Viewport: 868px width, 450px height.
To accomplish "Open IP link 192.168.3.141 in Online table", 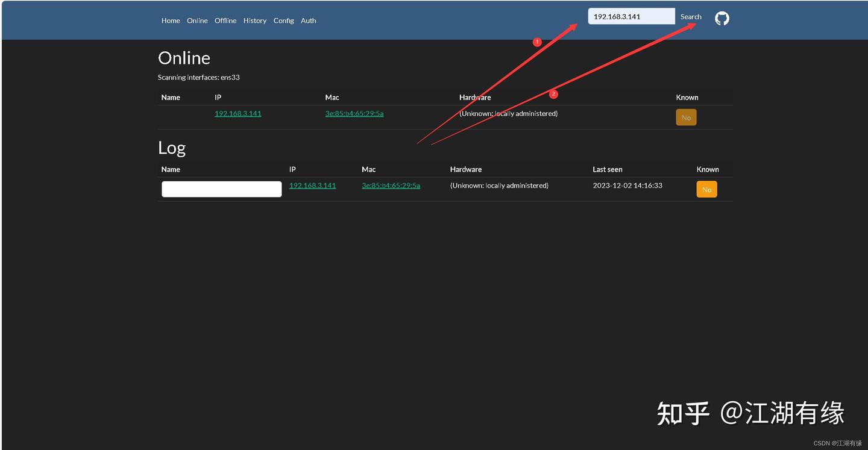I will [237, 113].
